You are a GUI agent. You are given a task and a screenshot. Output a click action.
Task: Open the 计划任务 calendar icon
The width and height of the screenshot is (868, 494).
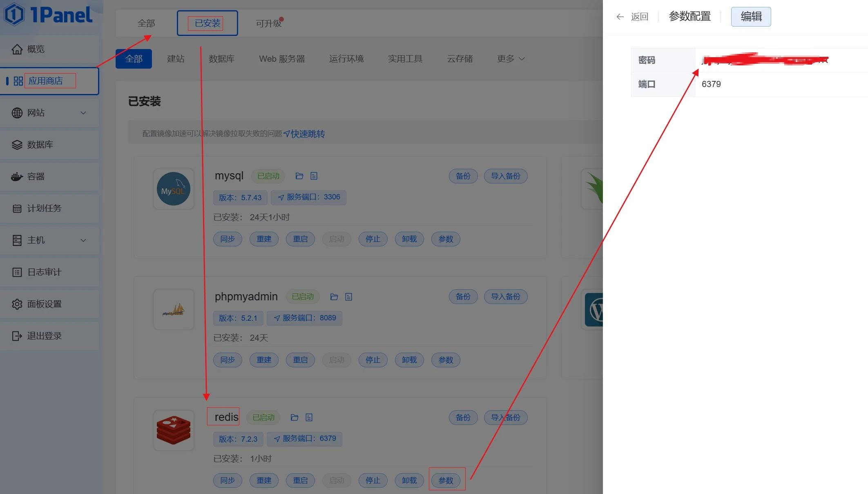(x=17, y=208)
